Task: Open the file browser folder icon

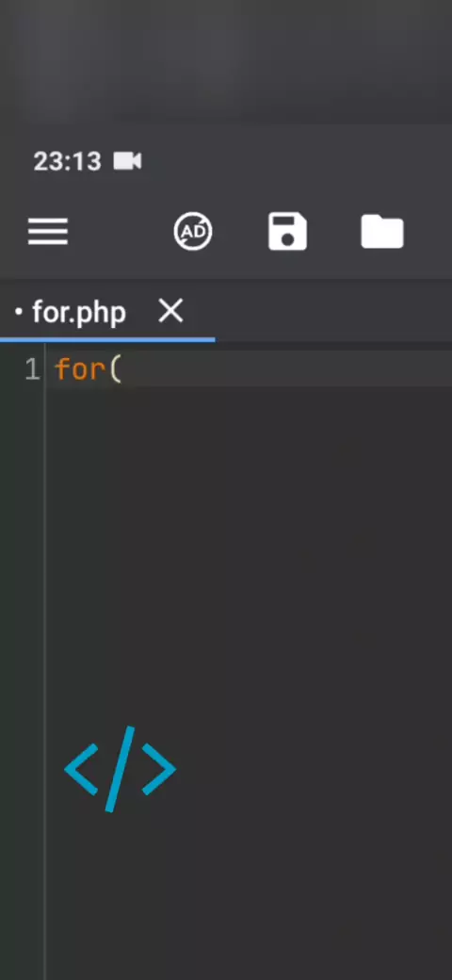Action: click(x=382, y=232)
